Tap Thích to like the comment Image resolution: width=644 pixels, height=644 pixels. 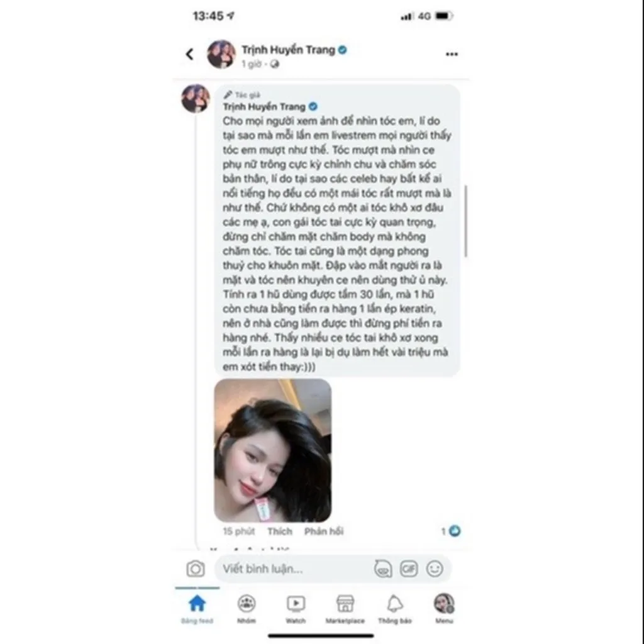coord(280,531)
